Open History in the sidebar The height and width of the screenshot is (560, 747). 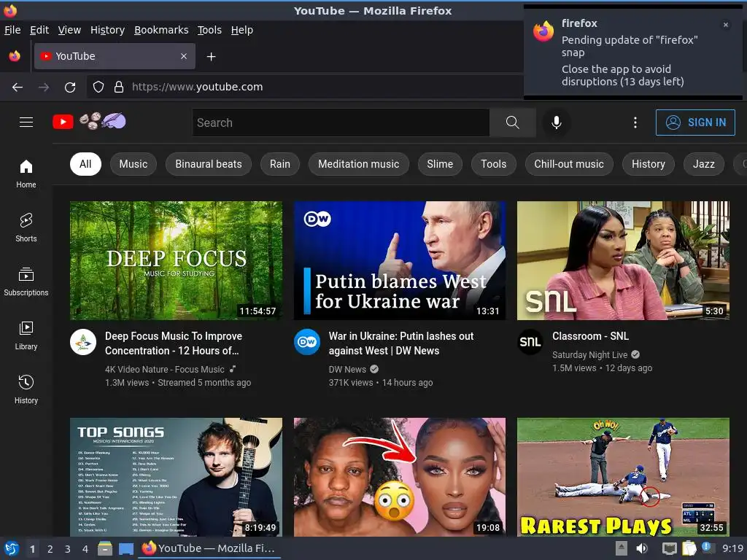26,389
